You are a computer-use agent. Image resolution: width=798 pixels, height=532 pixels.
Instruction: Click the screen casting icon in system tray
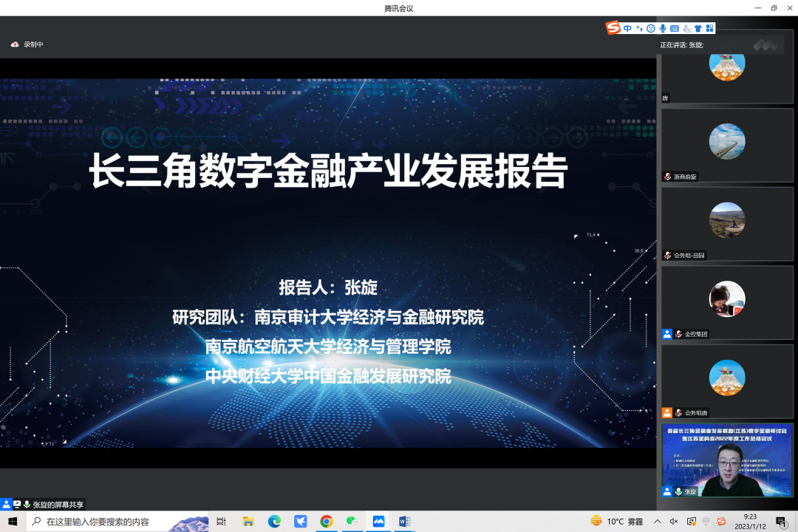(691, 522)
